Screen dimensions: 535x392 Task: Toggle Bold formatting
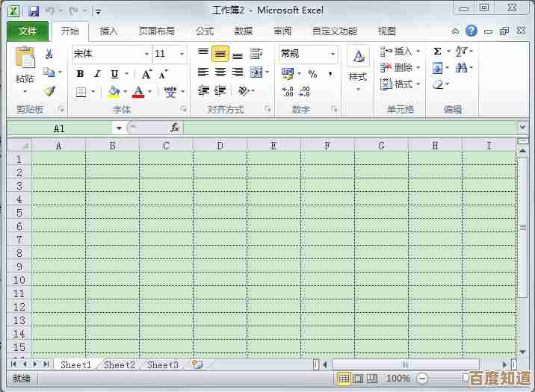(x=81, y=74)
